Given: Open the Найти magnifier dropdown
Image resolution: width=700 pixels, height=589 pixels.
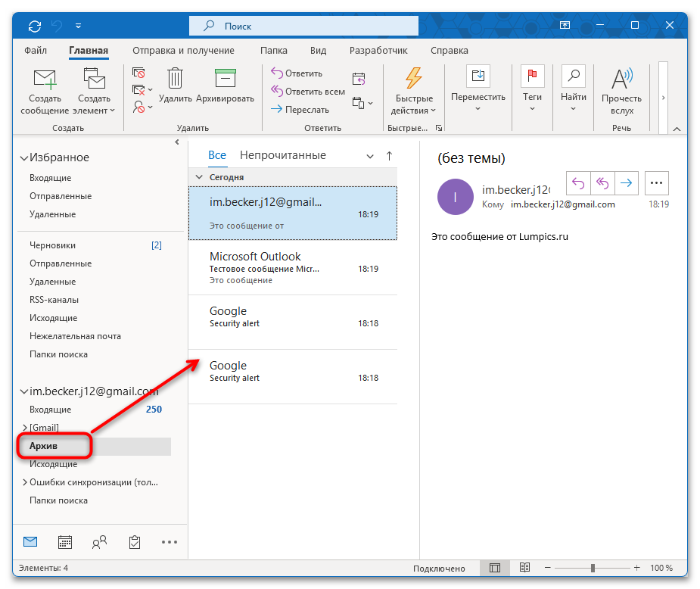Looking at the screenshot, I should 573,89.
